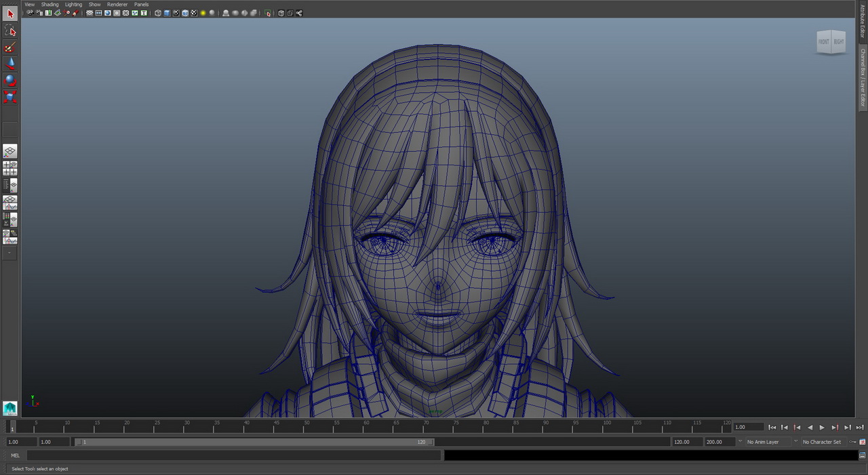Open the No Character Set dropdown

(x=821, y=442)
